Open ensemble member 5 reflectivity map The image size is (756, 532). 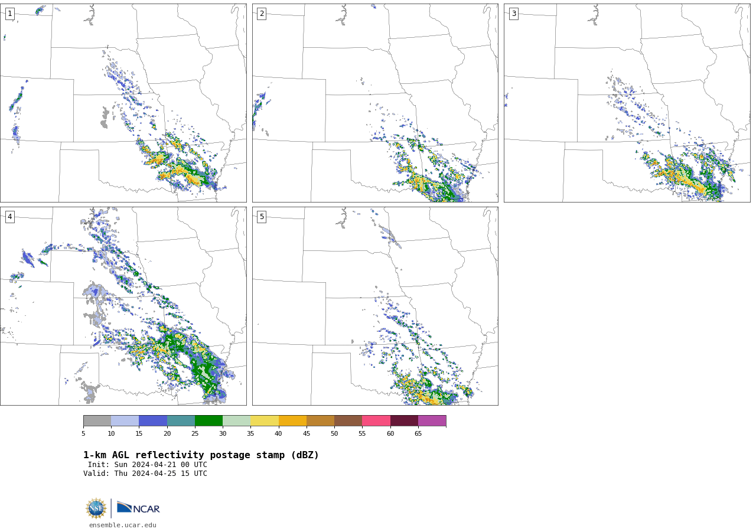(x=375, y=306)
